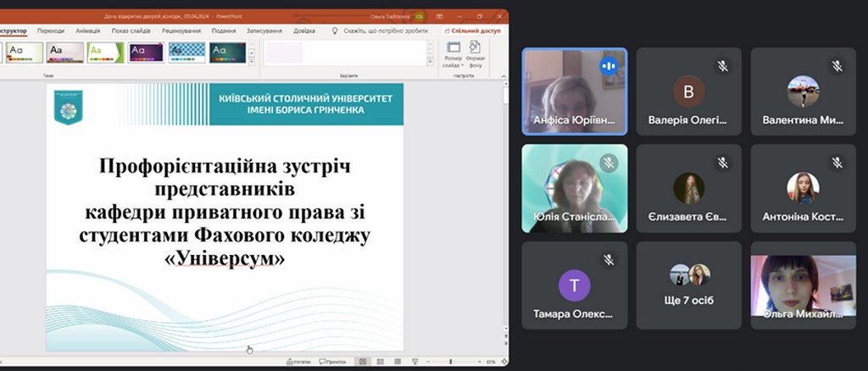Toggle Comments (Примітки) pane in status bar

[x=332, y=362]
